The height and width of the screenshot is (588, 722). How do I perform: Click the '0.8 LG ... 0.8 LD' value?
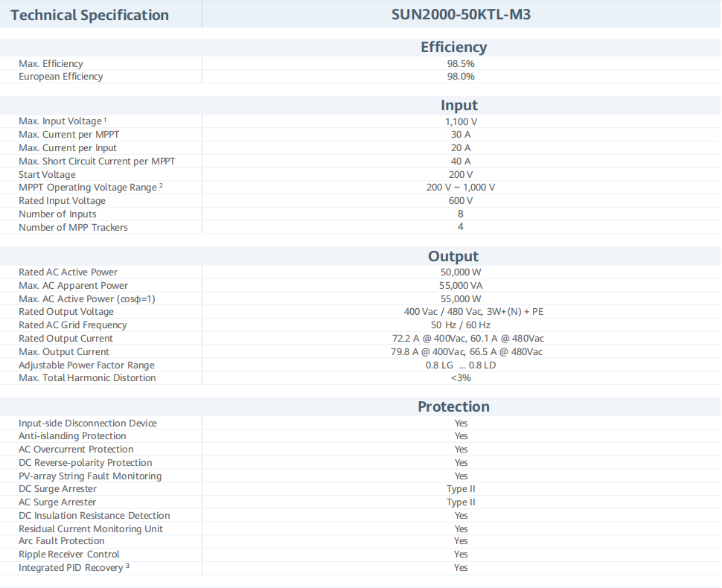461,365
